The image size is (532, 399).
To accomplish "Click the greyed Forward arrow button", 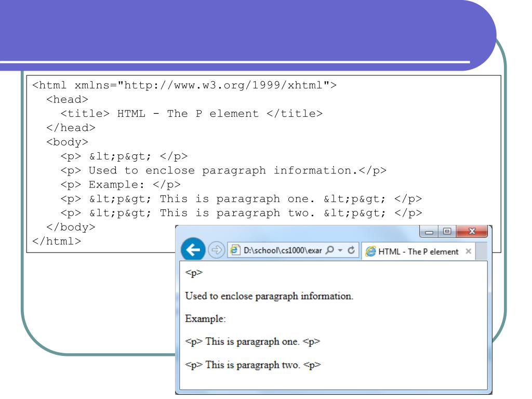I will [x=216, y=250].
